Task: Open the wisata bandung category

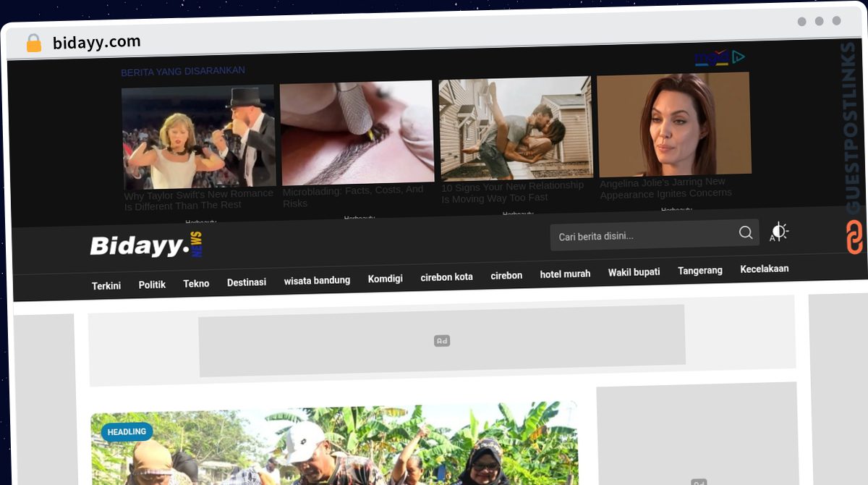Action: [x=317, y=280]
